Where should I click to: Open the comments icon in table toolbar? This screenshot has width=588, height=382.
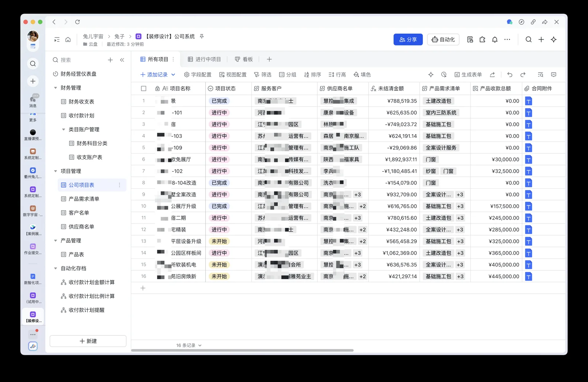tap(554, 75)
